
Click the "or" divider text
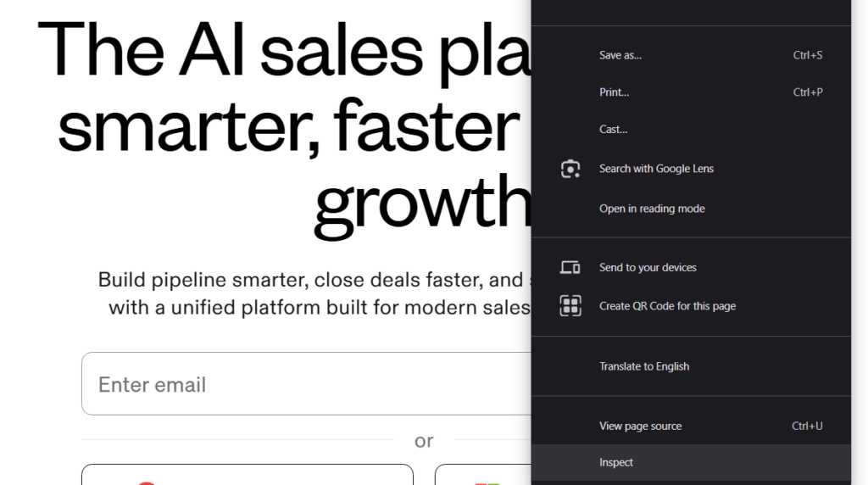coord(424,441)
